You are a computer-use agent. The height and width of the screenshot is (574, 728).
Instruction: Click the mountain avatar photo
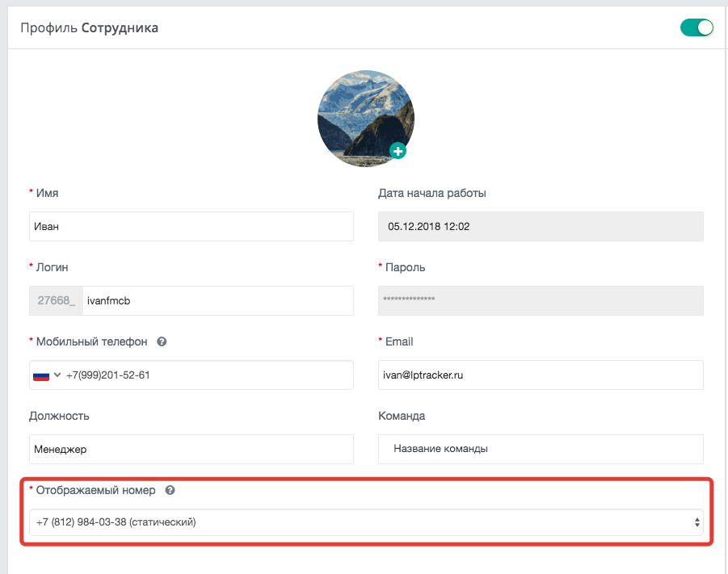pos(366,119)
